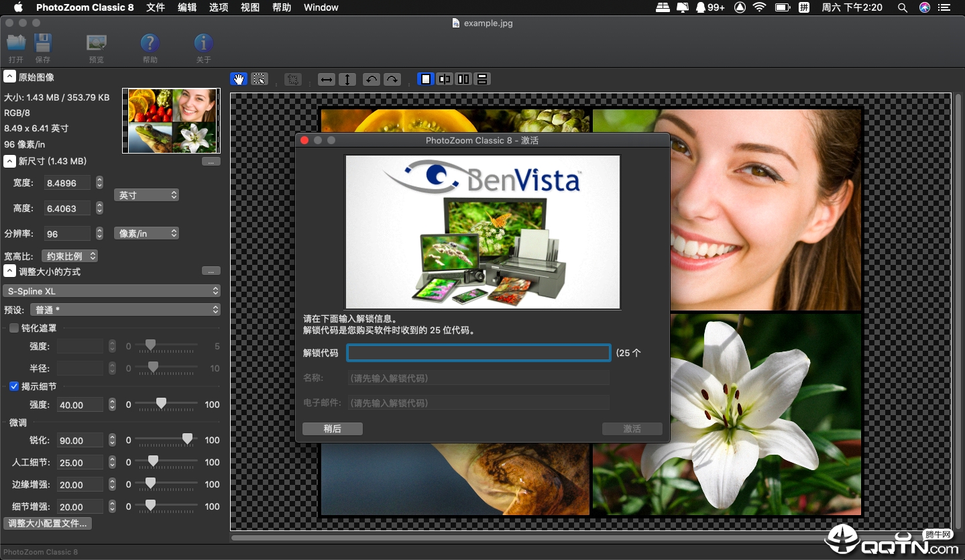Rotate the image counterclockwise

[x=372, y=79]
